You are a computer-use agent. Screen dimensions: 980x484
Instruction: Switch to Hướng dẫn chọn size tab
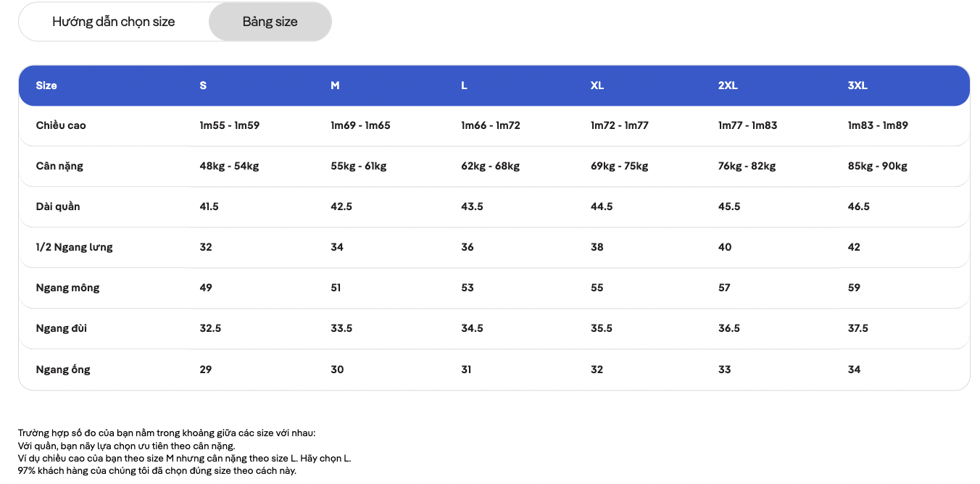114,22
